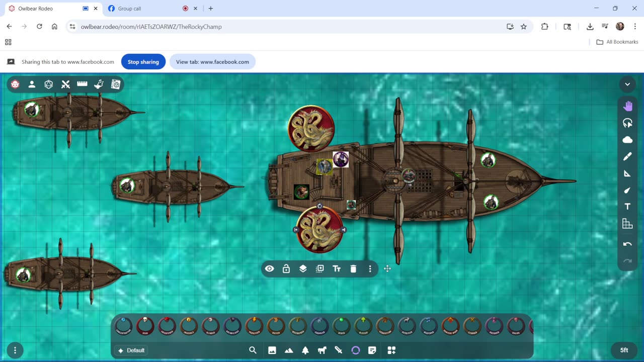Screen dimensions: 644x362
Task: Select the rotate-hand tool below Move
Action: [627, 123]
